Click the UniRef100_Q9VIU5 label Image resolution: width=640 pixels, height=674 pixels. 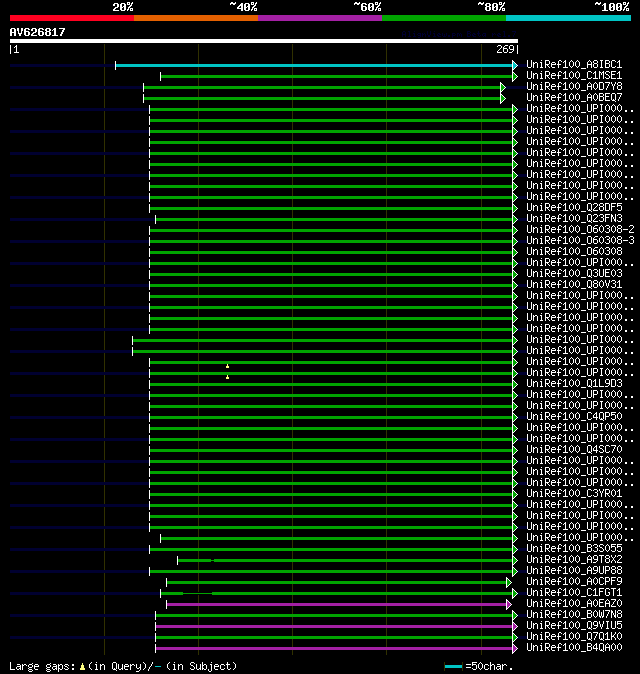pos(574,625)
